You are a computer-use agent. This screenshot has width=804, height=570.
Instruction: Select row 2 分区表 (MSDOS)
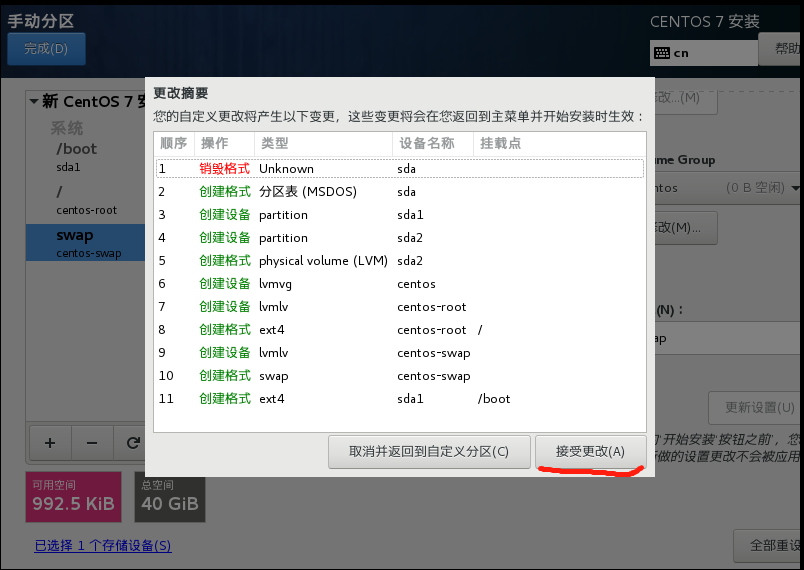click(400, 192)
